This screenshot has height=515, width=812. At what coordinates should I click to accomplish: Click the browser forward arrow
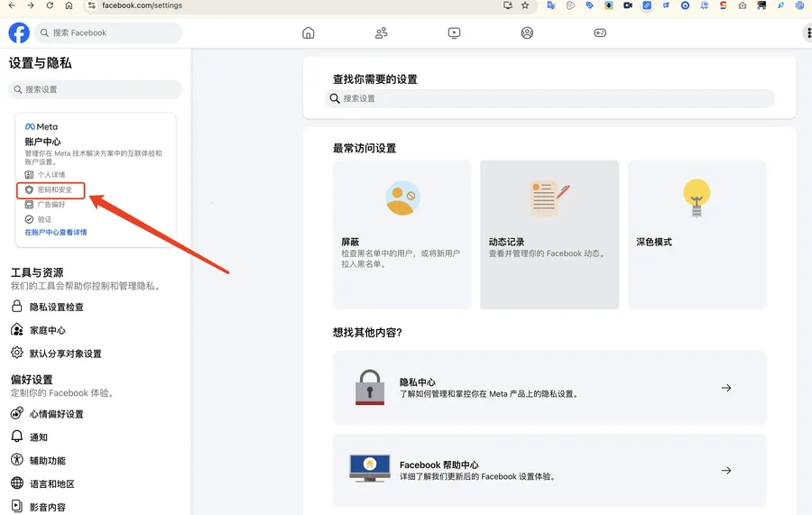click(31, 5)
